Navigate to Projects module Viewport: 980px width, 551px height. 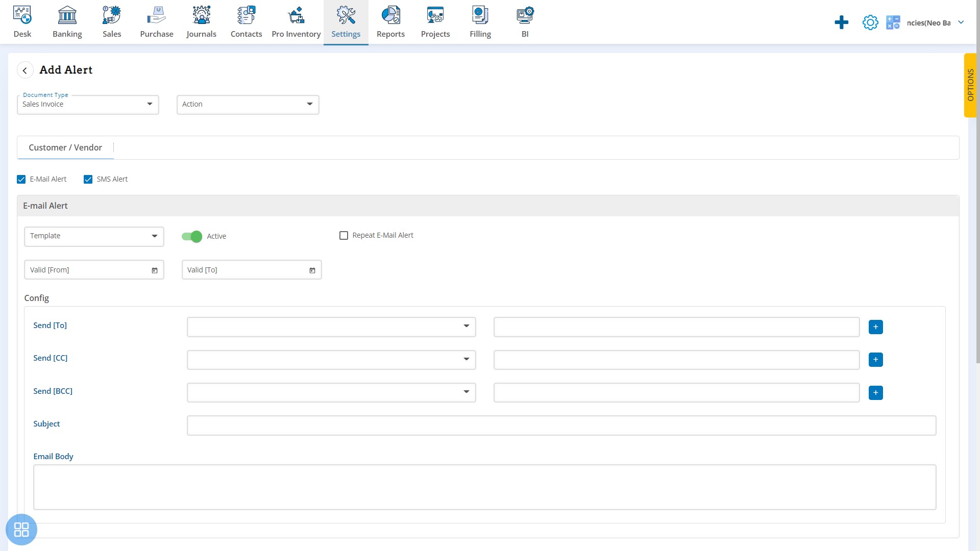pos(435,21)
